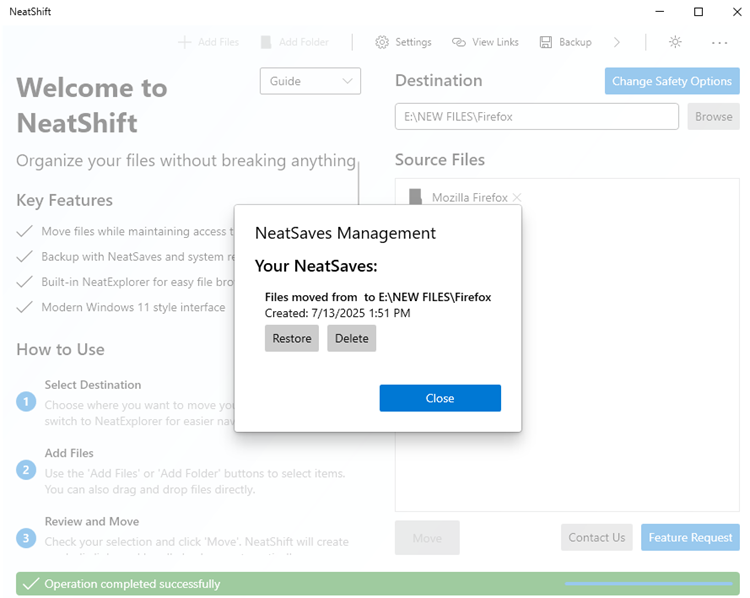Open the Guide dropdown
Image resolution: width=750 pixels, height=598 pixels.
310,81
